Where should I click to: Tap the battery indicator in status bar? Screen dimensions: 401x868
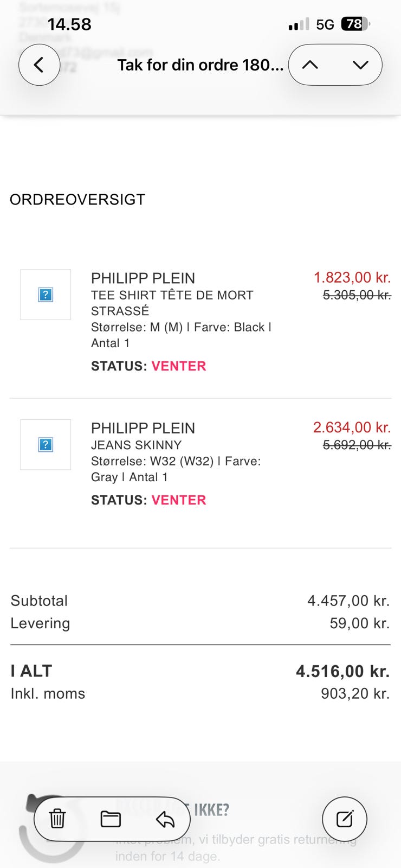[x=354, y=24]
